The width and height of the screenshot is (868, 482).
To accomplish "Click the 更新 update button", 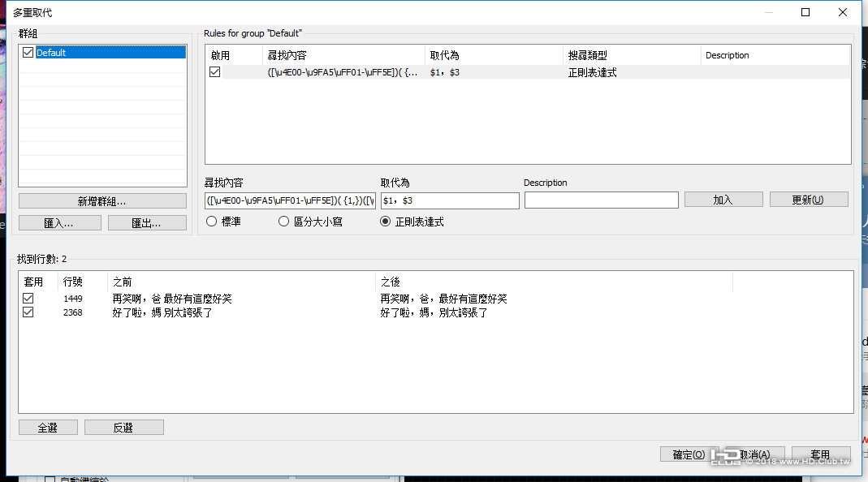I will (x=809, y=200).
